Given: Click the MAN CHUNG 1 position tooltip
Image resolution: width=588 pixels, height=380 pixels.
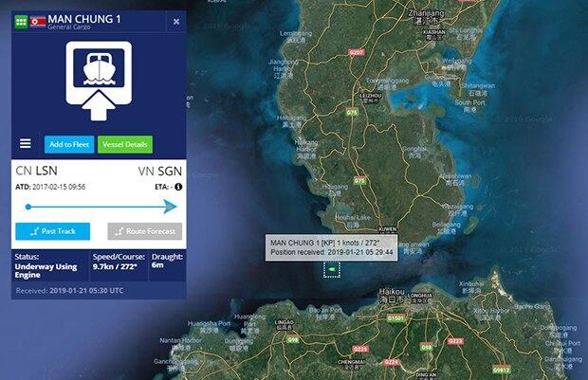Looking at the screenshot, I should [x=332, y=247].
